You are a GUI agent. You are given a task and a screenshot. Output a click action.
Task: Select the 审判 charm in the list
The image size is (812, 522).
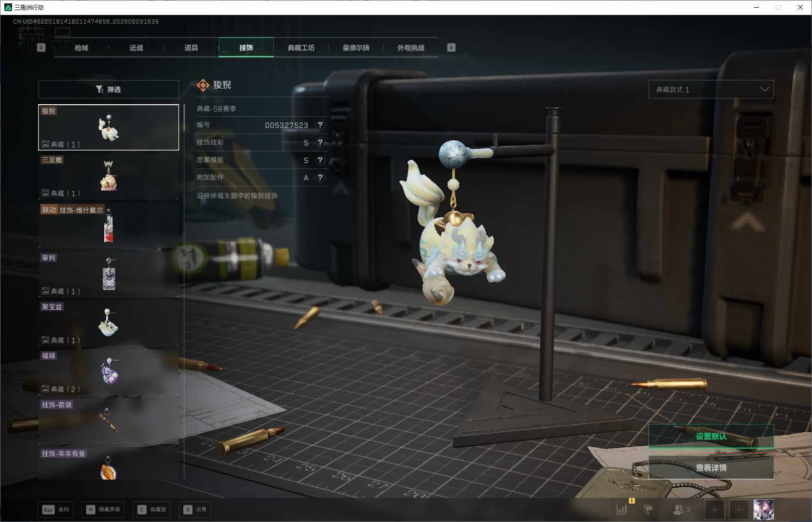click(x=109, y=274)
